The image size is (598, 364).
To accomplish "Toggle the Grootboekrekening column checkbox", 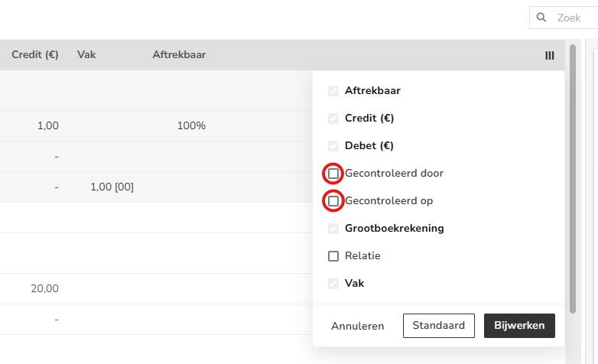I will coord(333,229).
